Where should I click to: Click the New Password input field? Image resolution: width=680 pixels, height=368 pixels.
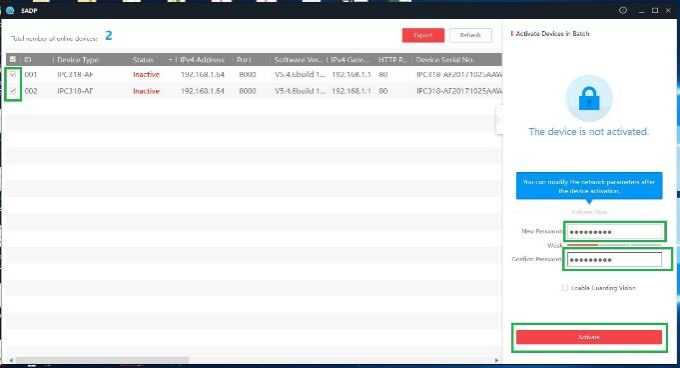pyautogui.click(x=615, y=232)
